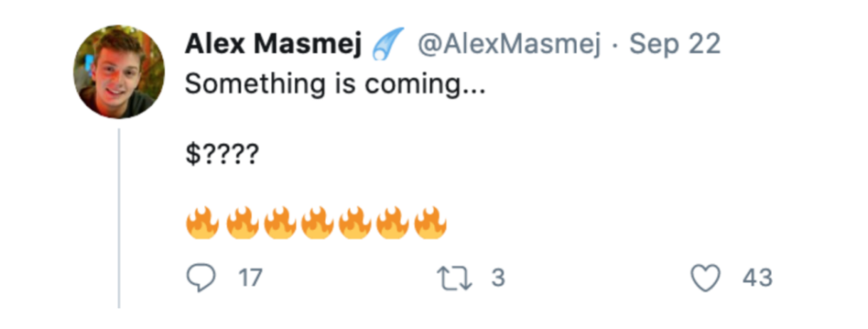Viewport: 868px width, 329px height.
Task: Click the retweet arrows icon
Action: 455,278
